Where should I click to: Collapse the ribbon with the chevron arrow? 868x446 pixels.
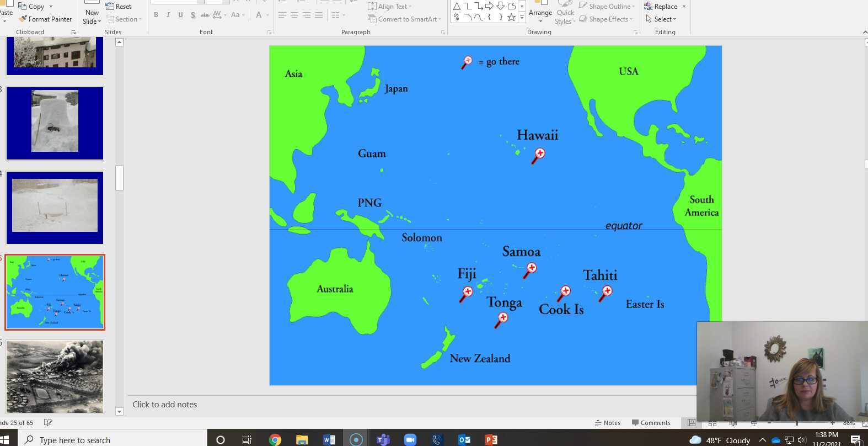[864, 32]
